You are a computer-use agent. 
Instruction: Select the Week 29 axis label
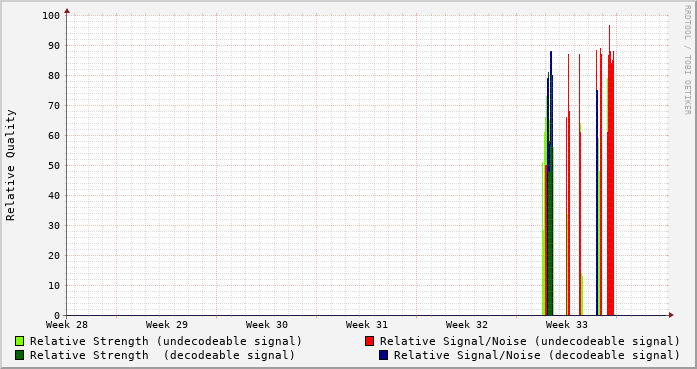167,325
